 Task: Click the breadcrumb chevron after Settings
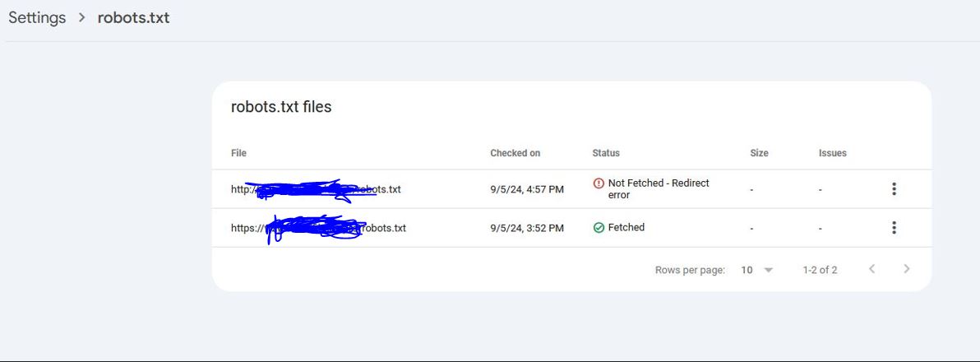tap(82, 17)
